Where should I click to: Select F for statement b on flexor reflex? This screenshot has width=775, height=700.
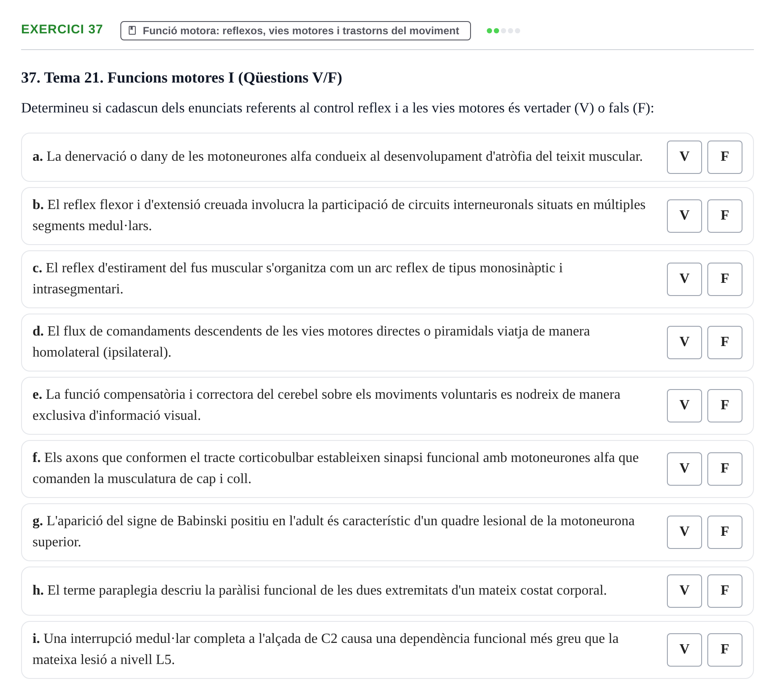pos(724,216)
